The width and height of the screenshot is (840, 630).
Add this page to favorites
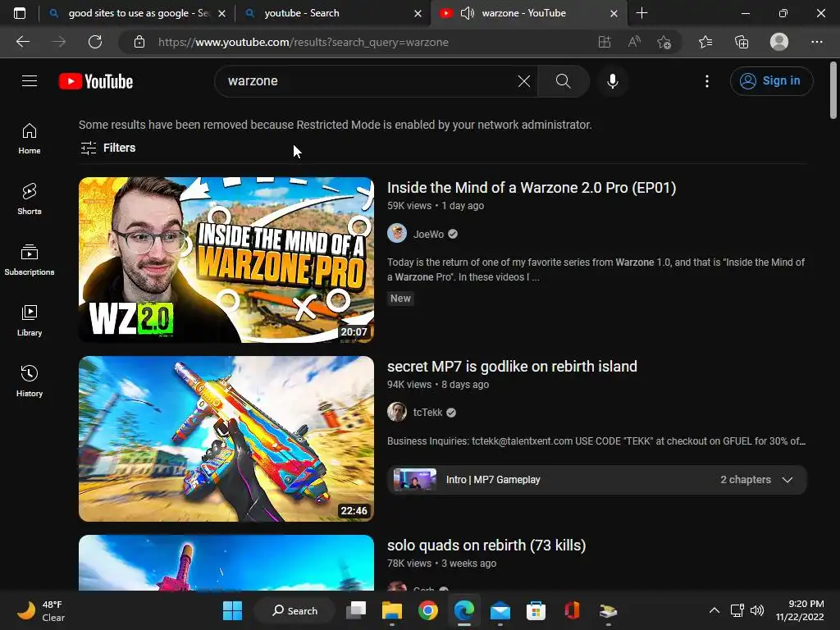[x=664, y=42]
